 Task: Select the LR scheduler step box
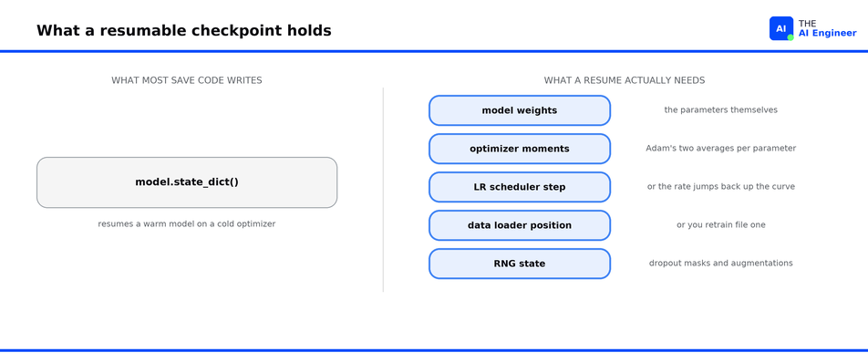520,187
